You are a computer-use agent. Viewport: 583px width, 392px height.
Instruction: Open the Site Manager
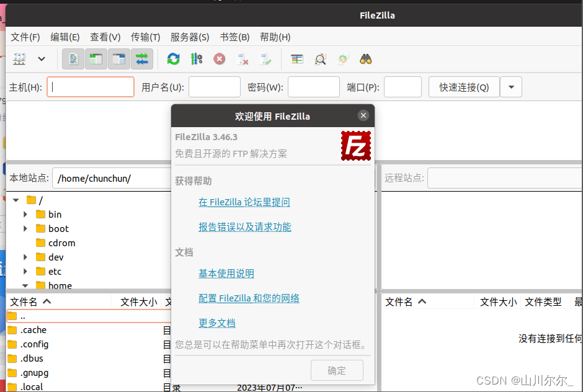coord(19,59)
